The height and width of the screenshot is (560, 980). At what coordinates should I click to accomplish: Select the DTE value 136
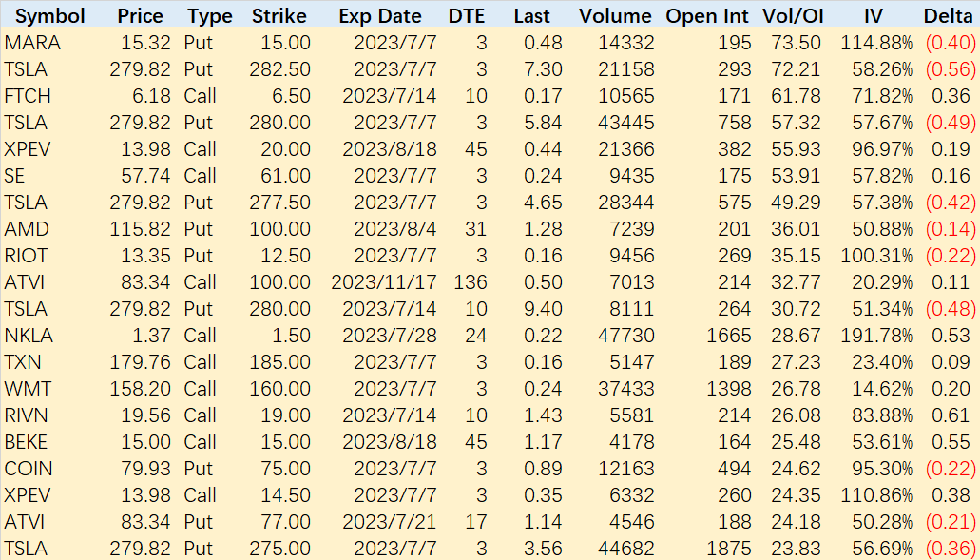point(470,282)
